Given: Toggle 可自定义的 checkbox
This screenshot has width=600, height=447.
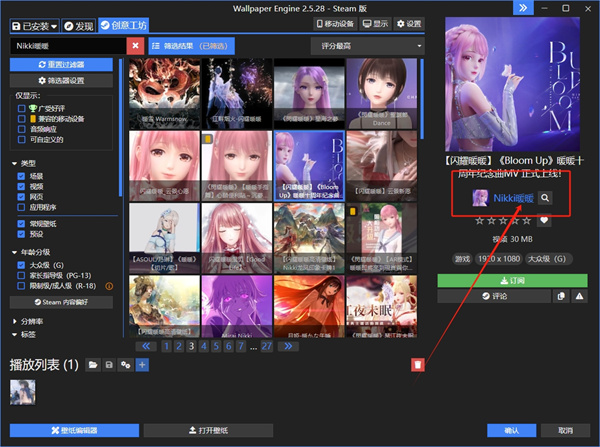Looking at the screenshot, I should pos(21,139).
